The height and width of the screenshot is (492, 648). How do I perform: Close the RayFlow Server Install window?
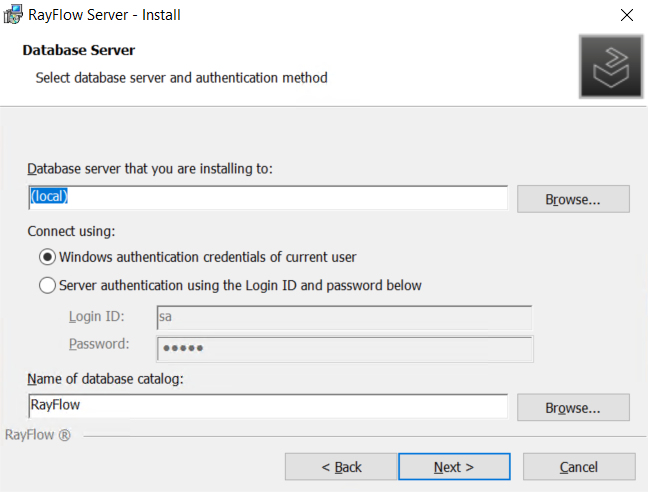(x=627, y=15)
